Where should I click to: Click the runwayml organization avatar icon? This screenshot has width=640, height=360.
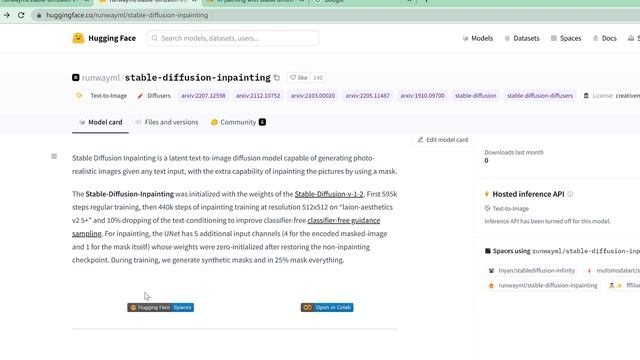pos(76,77)
